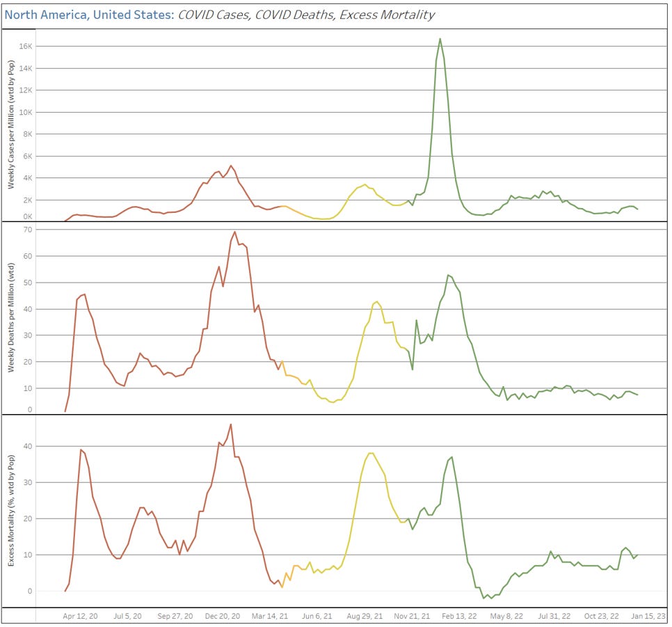
Task: Click the '70' tick on deaths axis
Action: click(x=28, y=230)
